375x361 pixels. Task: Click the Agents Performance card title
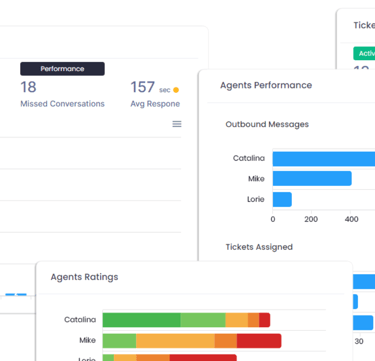click(x=266, y=85)
